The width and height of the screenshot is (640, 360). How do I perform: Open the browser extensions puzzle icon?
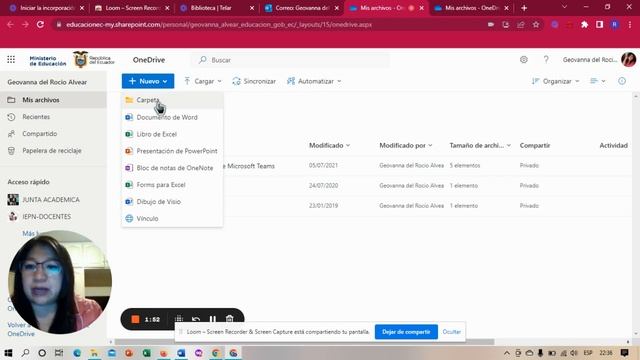pos(584,24)
